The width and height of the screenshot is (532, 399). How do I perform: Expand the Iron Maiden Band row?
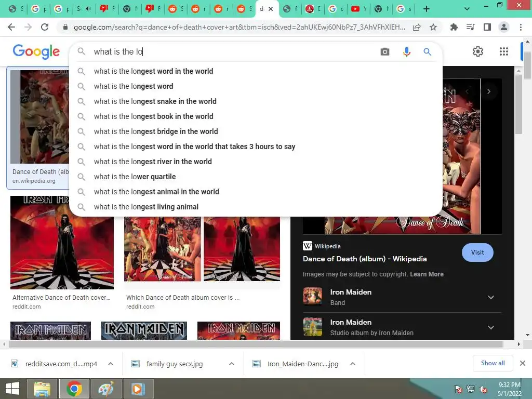pyautogui.click(x=490, y=297)
